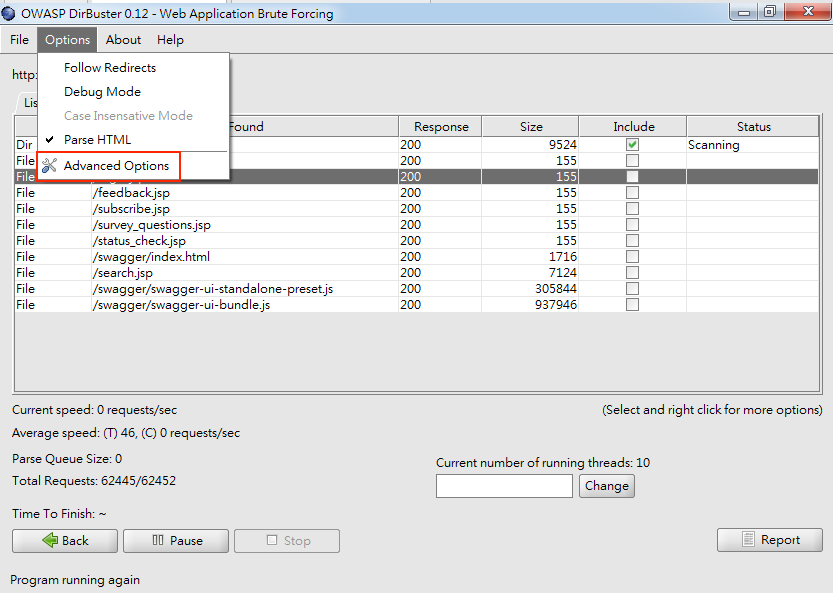The image size is (833, 593).
Task: Uncheck Parse HTML menu option
Action: (x=133, y=139)
